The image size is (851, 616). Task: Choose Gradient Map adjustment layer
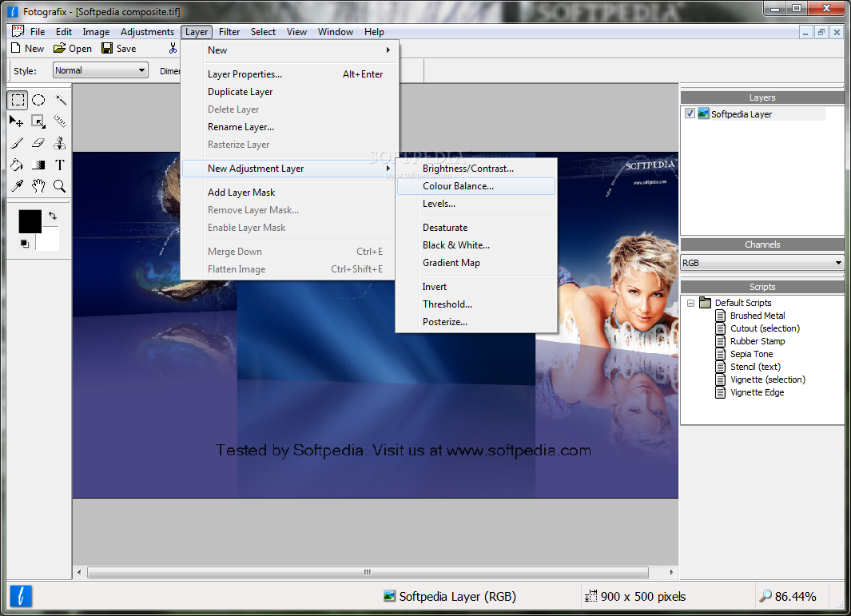click(x=476, y=263)
